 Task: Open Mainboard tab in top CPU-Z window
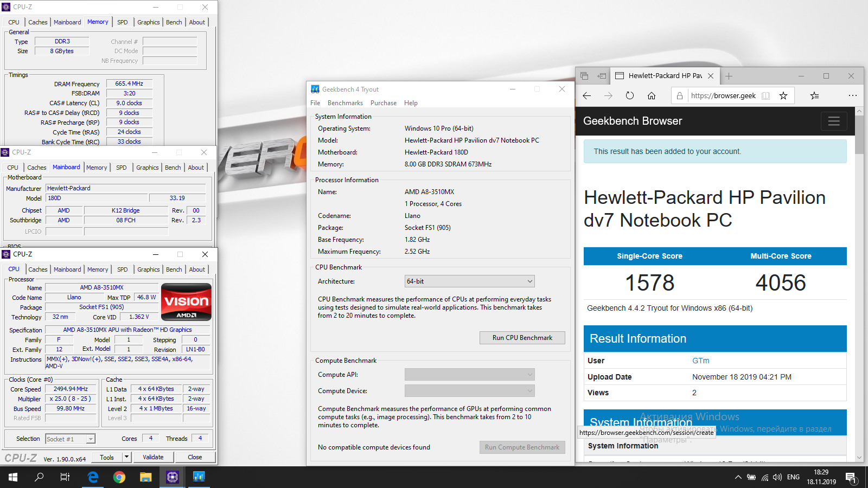pos(67,22)
